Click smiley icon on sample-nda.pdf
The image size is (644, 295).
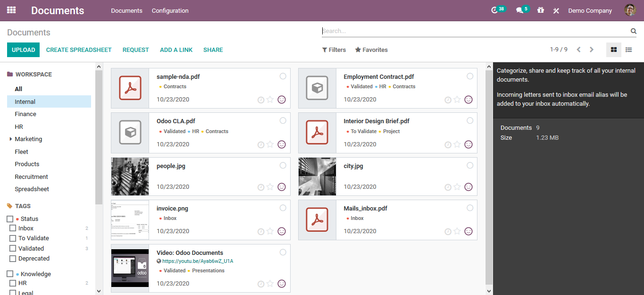(x=282, y=100)
